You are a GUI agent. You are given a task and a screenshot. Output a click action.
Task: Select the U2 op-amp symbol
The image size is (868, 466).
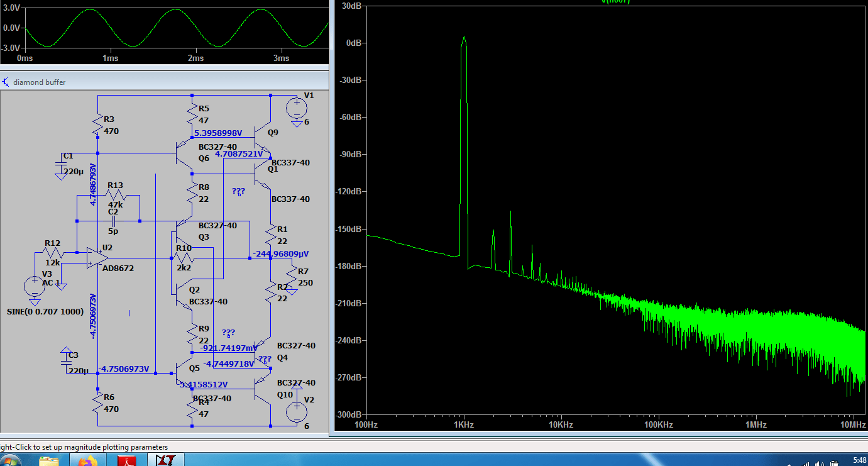pos(97,257)
